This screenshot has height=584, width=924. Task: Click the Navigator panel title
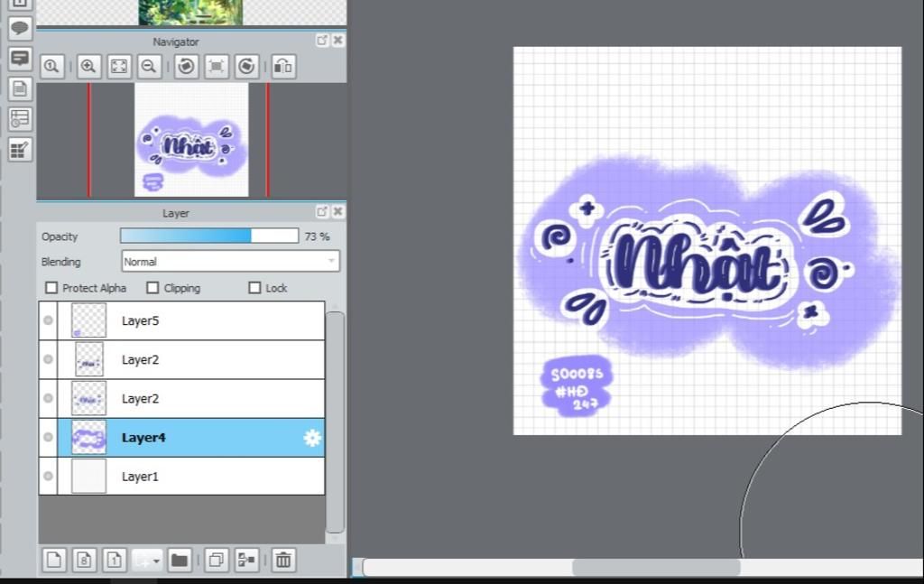point(176,42)
